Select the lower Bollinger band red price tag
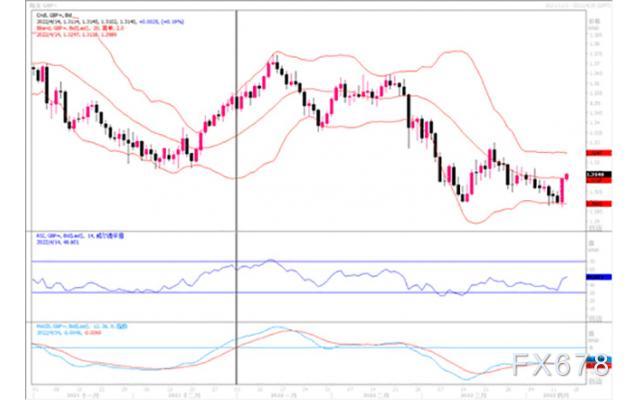The height and width of the screenshot is (400, 640). coord(598,203)
